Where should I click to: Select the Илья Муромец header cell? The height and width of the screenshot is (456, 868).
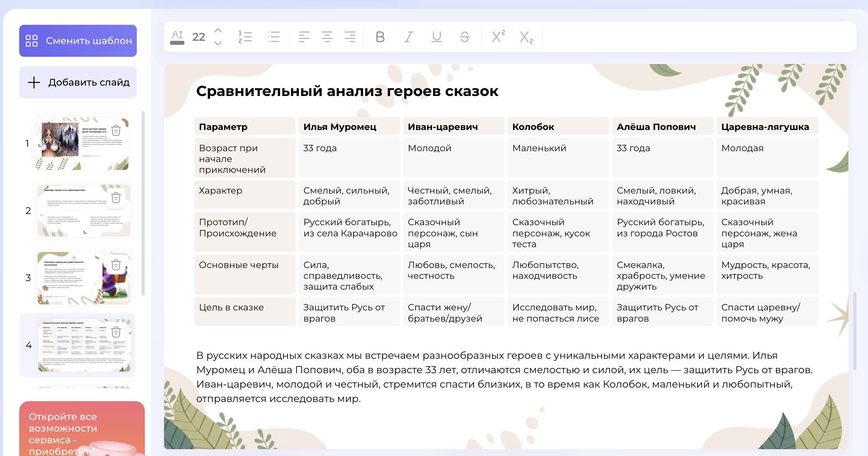(349, 126)
